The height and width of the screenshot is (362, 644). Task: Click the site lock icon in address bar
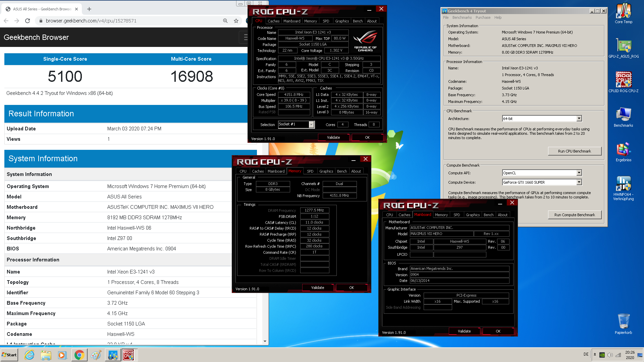41,21
